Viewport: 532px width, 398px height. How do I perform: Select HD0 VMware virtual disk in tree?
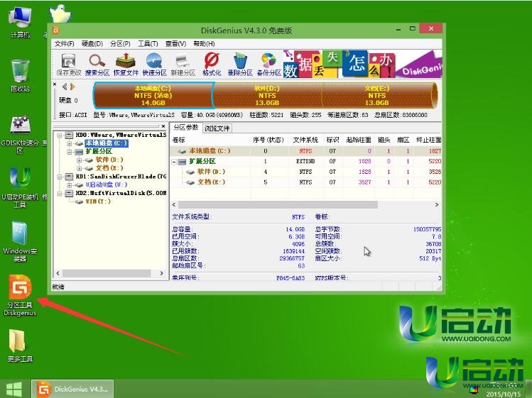click(121, 135)
